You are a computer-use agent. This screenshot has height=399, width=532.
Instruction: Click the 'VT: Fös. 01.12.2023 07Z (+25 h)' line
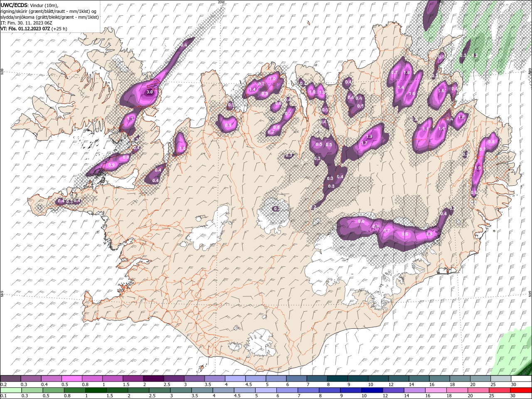pyautogui.click(x=34, y=29)
